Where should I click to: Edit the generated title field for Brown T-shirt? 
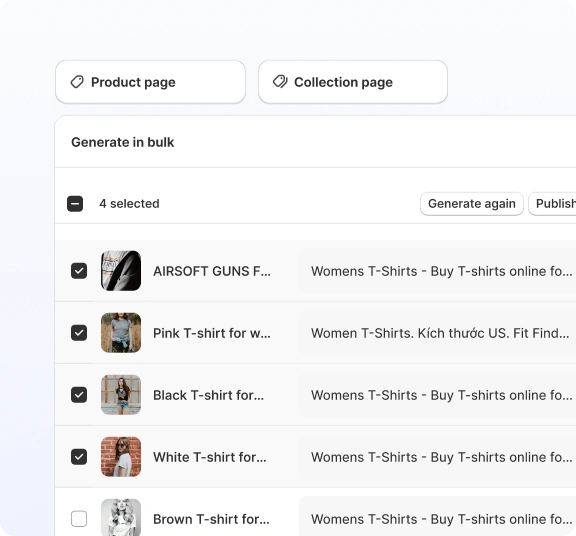(438, 516)
